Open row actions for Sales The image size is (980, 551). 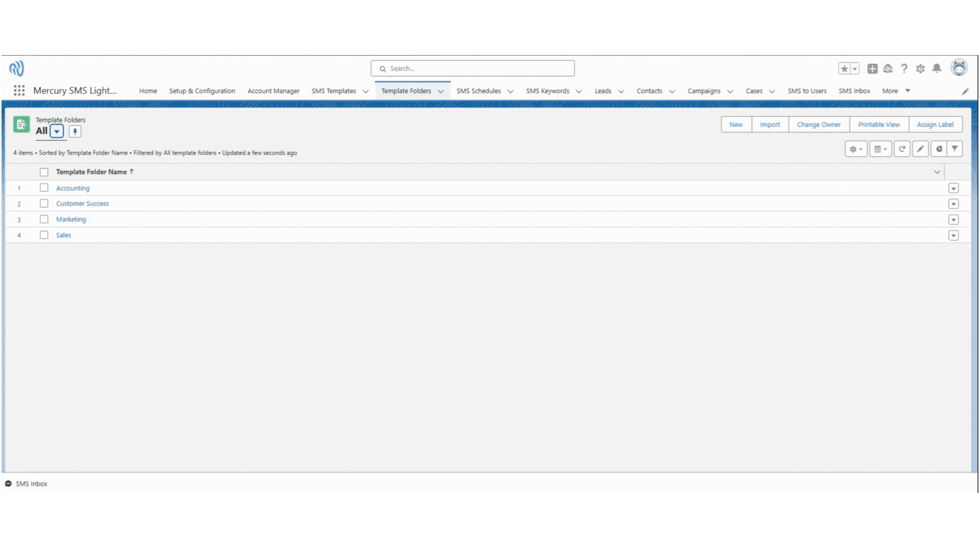[x=953, y=236]
